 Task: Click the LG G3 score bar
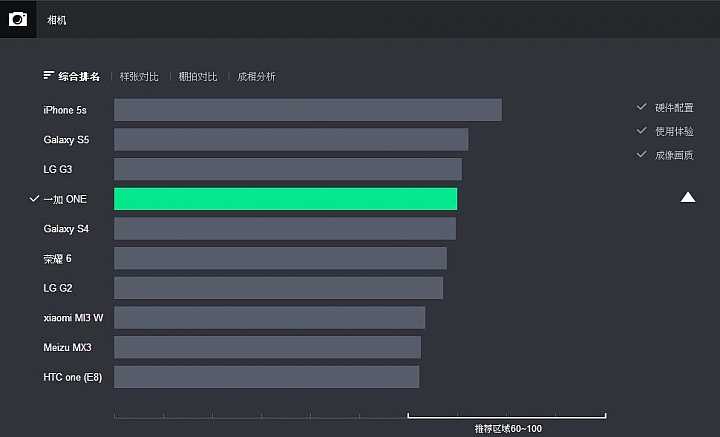tap(288, 169)
